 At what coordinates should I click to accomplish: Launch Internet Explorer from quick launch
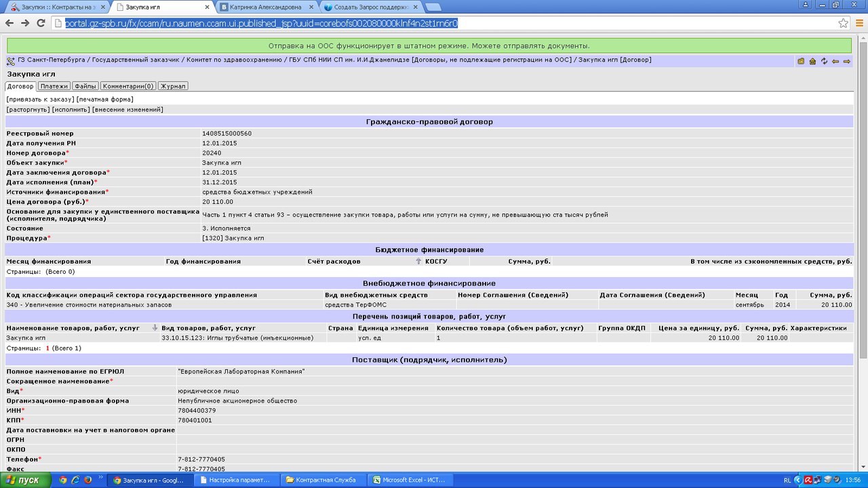click(x=75, y=480)
